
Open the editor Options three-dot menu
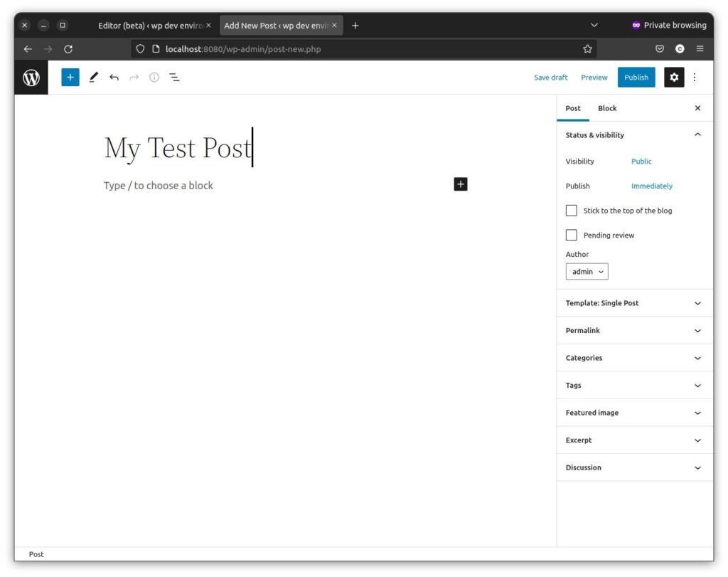click(x=695, y=78)
